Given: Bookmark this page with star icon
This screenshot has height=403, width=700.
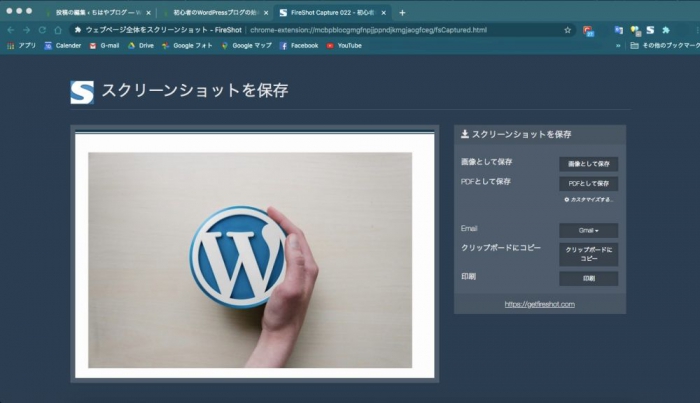Looking at the screenshot, I should point(567,30).
